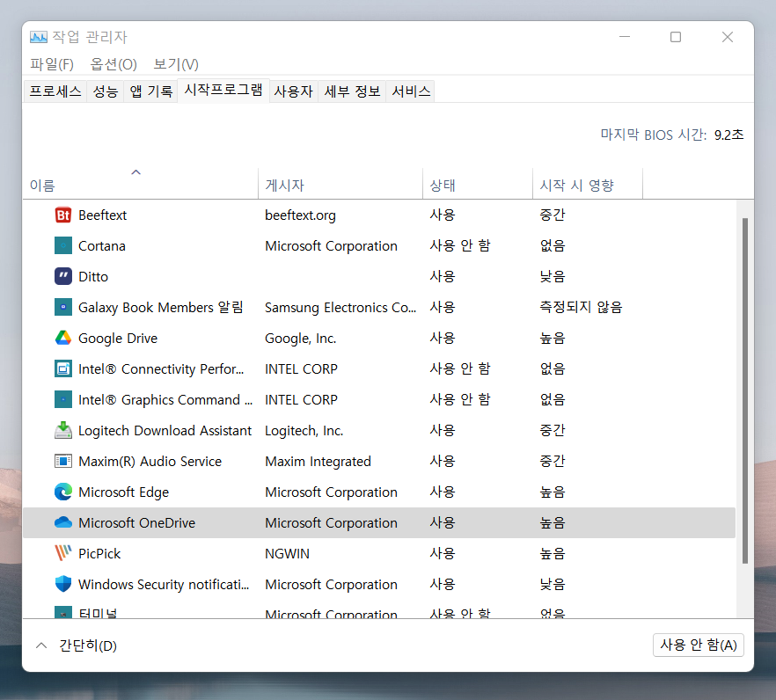
Task: Click Cortana's 사용 안 함 status cell
Action: click(x=460, y=246)
